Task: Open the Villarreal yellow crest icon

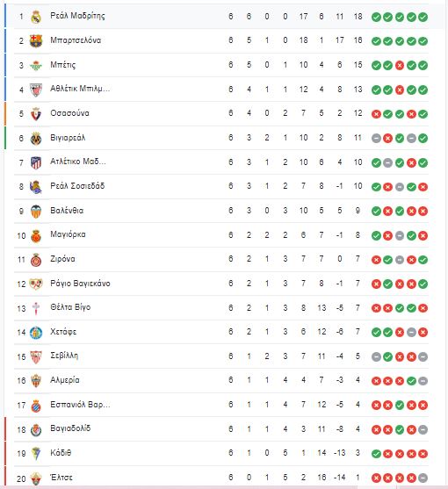Action: tap(36, 138)
